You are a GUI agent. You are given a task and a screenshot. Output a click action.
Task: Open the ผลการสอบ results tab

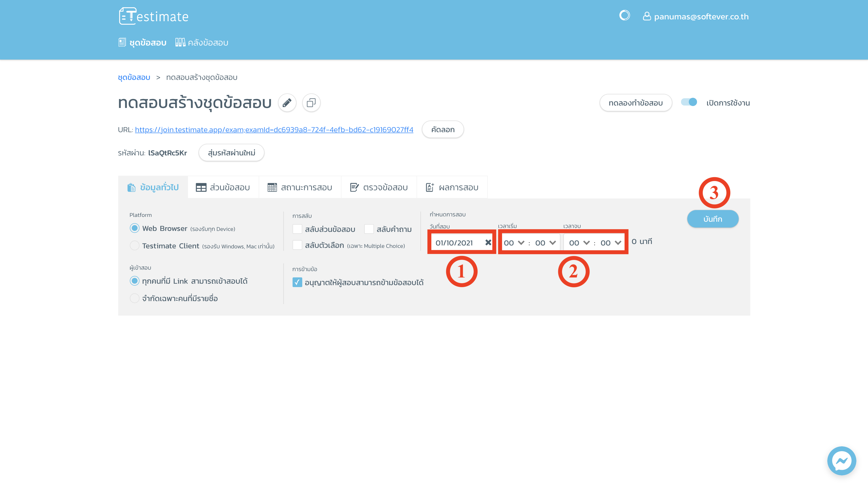[452, 188]
